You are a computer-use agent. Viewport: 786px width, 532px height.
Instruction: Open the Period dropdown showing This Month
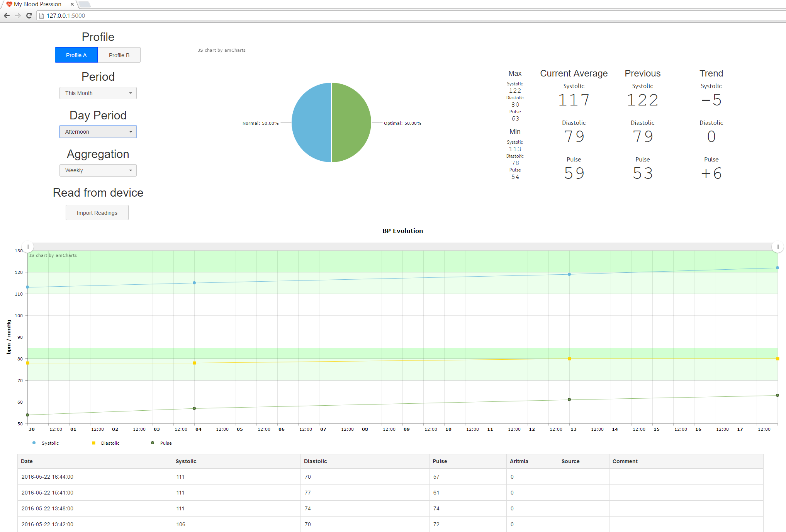[98, 93]
